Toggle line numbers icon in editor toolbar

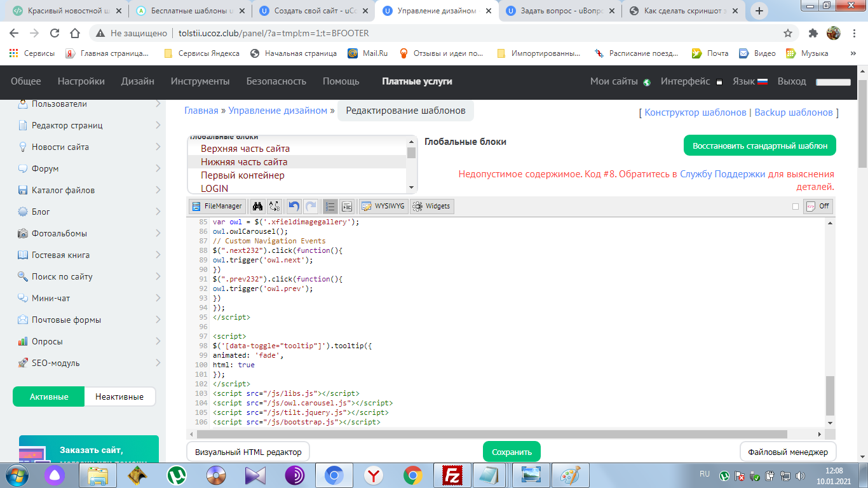coord(330,206)
